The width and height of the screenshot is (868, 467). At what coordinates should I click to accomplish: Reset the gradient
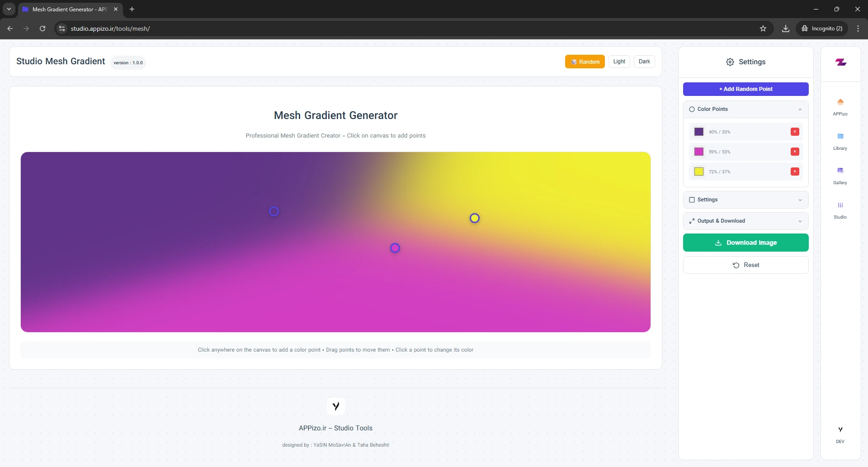tap(746, 265)
